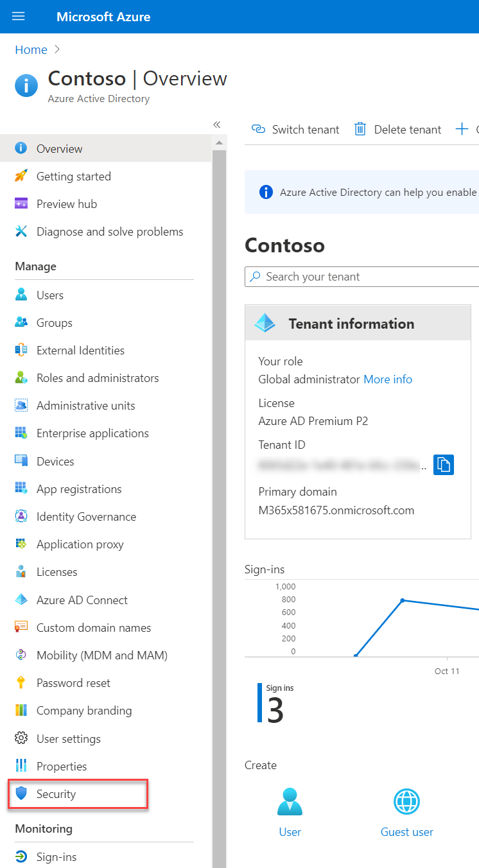Image resolution: width=479 pixels, height=868 pixels.
Task: Click the Search your tenant field
Action: point(362,277)
